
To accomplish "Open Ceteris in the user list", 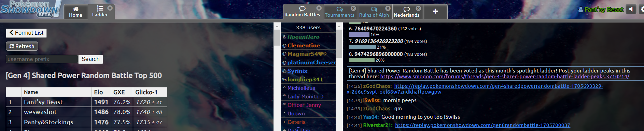I will 308,122.
